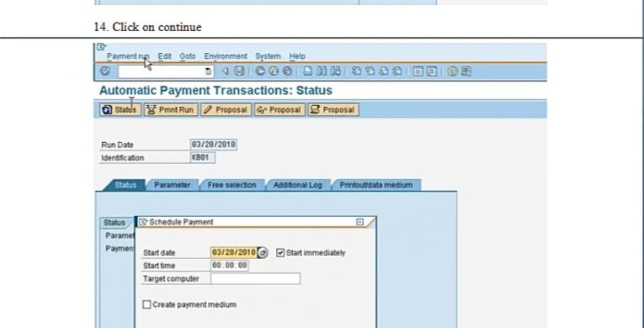Click inside the command input field
Screen dimensions: 644x328
165,71
